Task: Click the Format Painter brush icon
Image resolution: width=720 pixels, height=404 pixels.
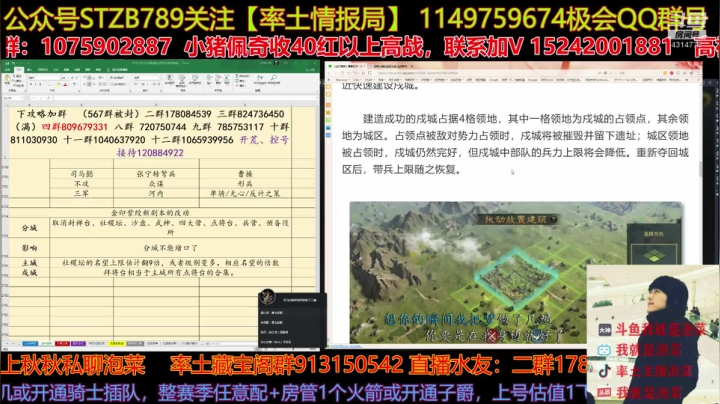Action: 14,85
